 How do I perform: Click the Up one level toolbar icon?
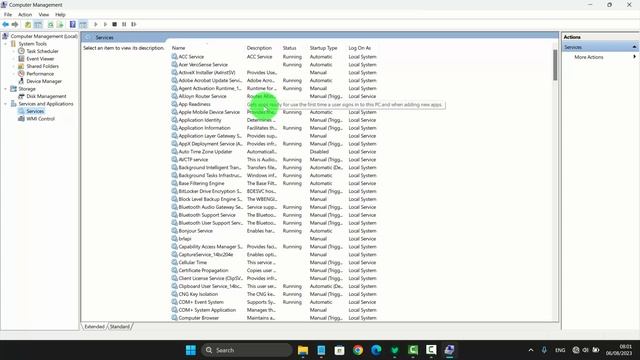(28, 24)
